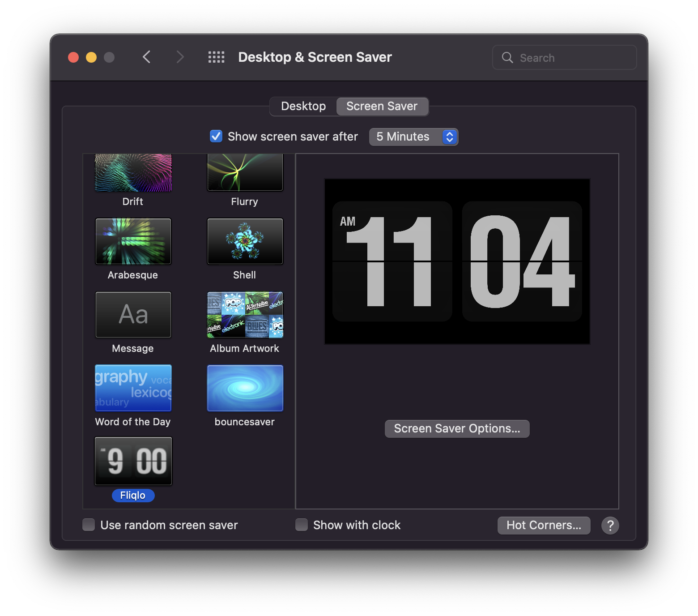This screenshot has width=698, height=616.
Task: Pick the bouncesaver screen saver icon
Action: (x=245, y=388)
